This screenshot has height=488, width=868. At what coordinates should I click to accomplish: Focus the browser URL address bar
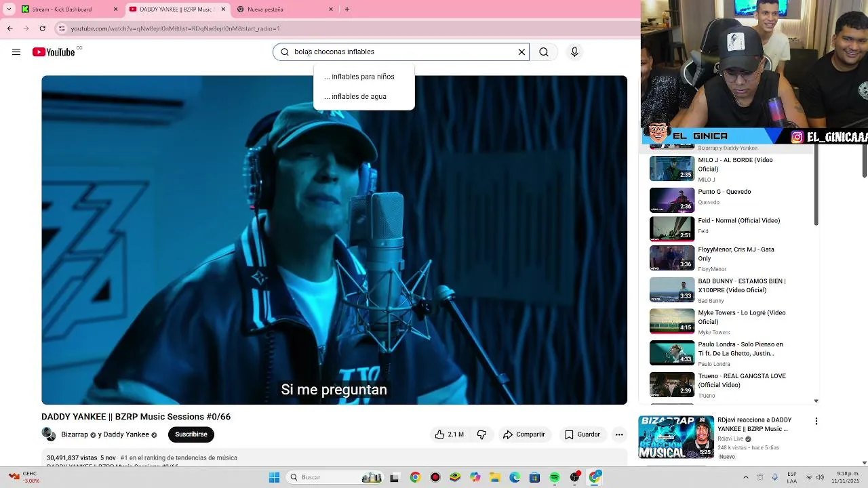(346, 28)
